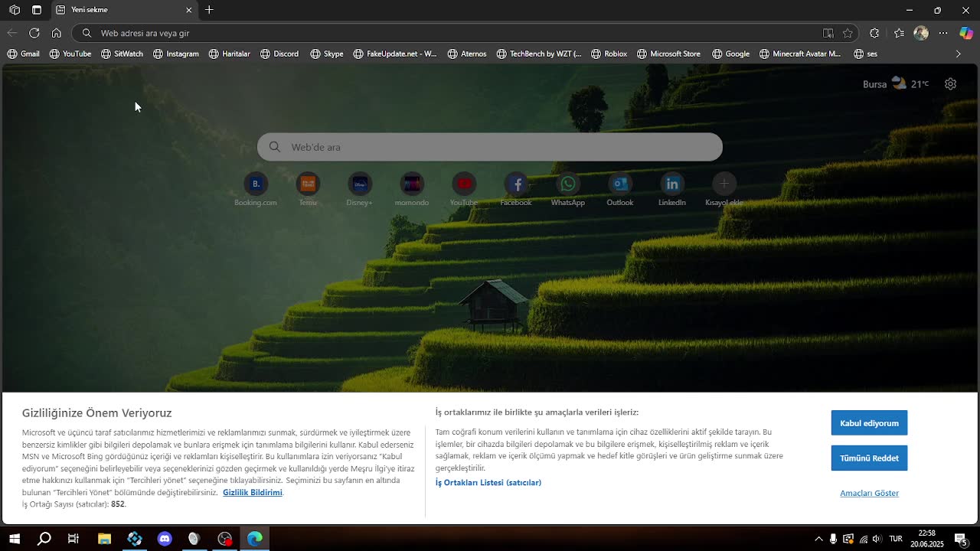Refresh the page
The image size is (980, 551).
pos(34,33)
